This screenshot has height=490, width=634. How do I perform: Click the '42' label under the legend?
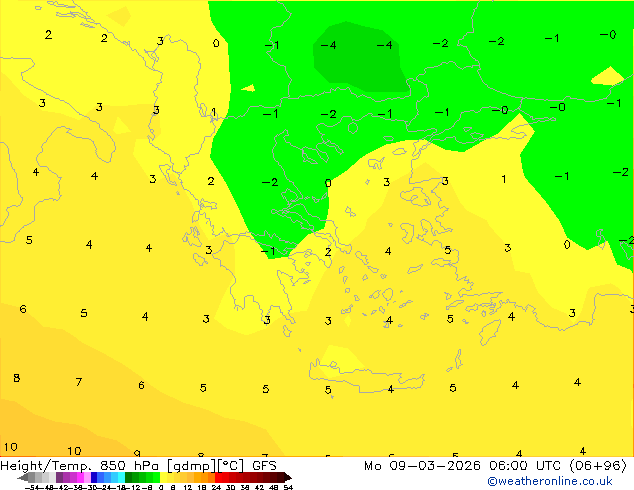[x=259, y=487]
